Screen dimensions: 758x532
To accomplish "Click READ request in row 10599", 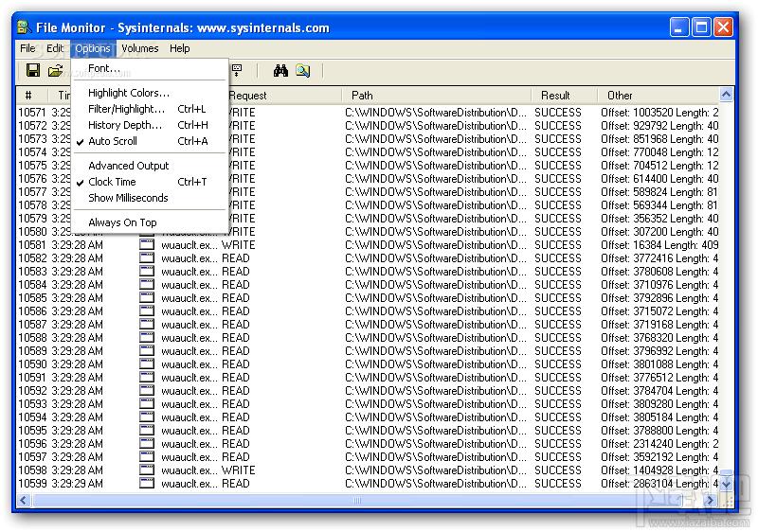I will (235, 483).
